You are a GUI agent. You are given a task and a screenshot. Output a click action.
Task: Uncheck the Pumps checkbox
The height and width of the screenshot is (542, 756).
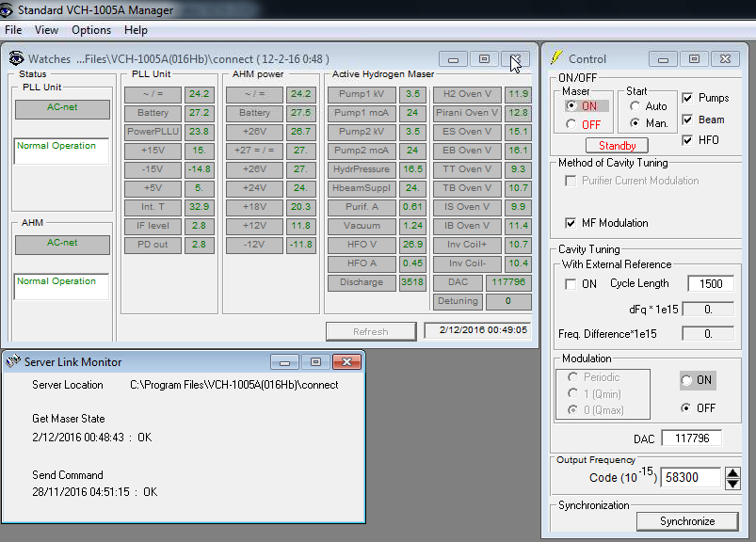coord(687,98)
